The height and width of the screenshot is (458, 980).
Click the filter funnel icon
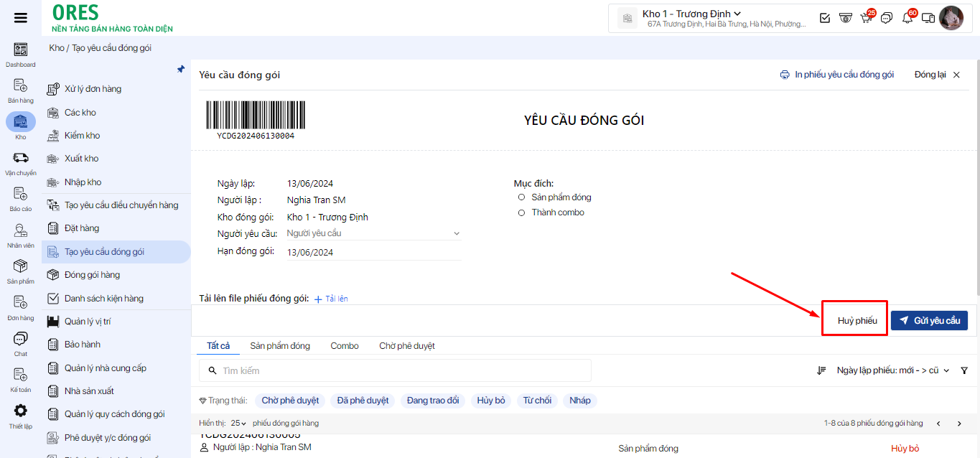(x=964, y=370)
